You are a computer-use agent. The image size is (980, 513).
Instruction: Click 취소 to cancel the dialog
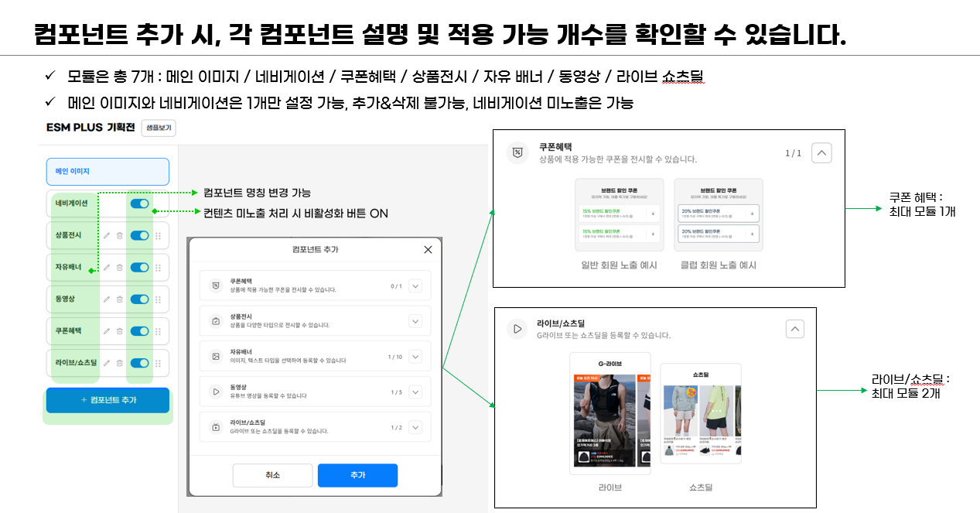[272, 475]
